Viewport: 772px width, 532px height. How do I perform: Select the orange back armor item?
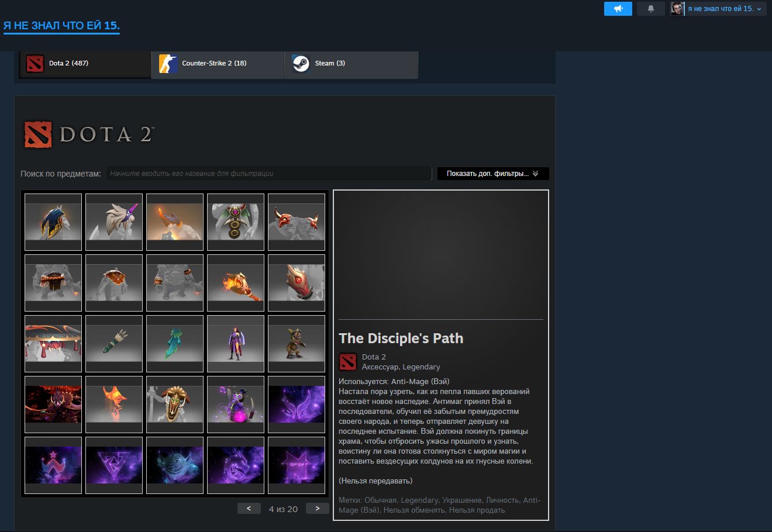(114, 283)
